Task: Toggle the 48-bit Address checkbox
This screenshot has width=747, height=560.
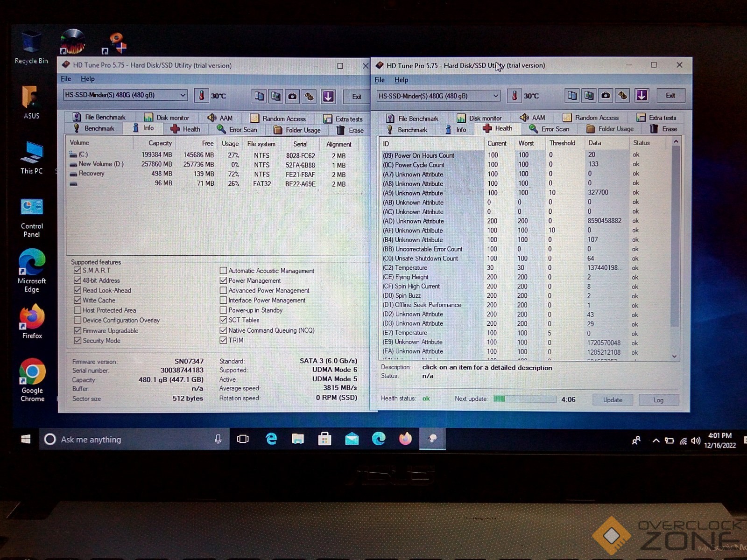Action: (x=78, y=280)
